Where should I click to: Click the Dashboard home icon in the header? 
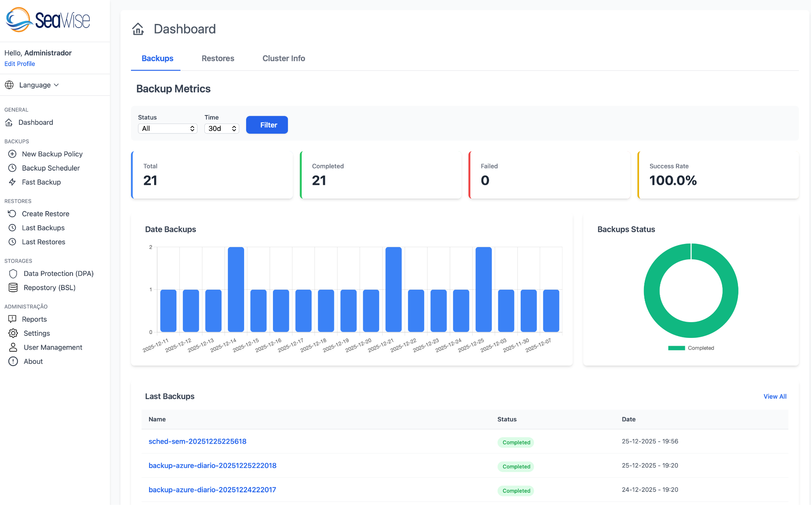pyautogui.click(x=138, y=29)
